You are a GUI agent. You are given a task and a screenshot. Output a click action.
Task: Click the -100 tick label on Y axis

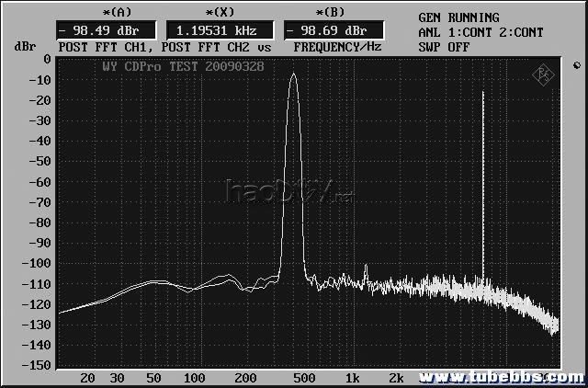point(37,263)
